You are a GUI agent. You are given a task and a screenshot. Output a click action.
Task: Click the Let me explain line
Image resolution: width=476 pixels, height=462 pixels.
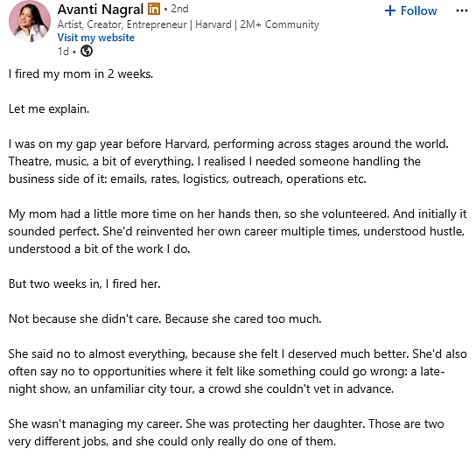(49, 109)
